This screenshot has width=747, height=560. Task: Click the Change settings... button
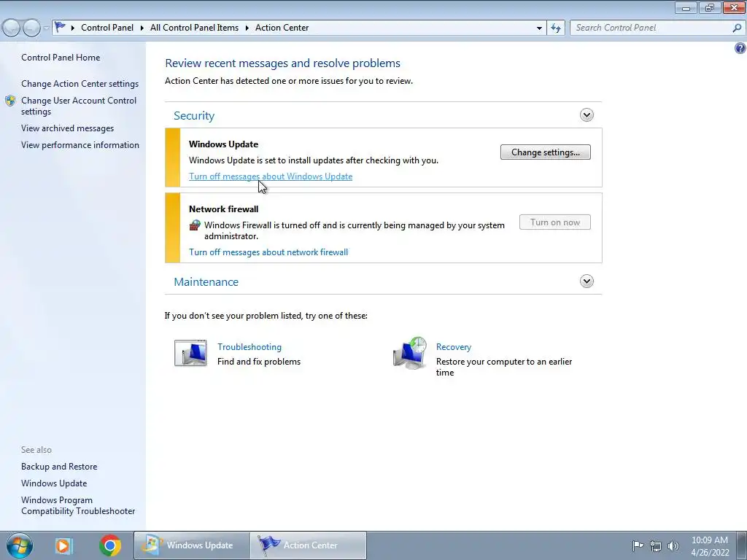pos(546,152)
